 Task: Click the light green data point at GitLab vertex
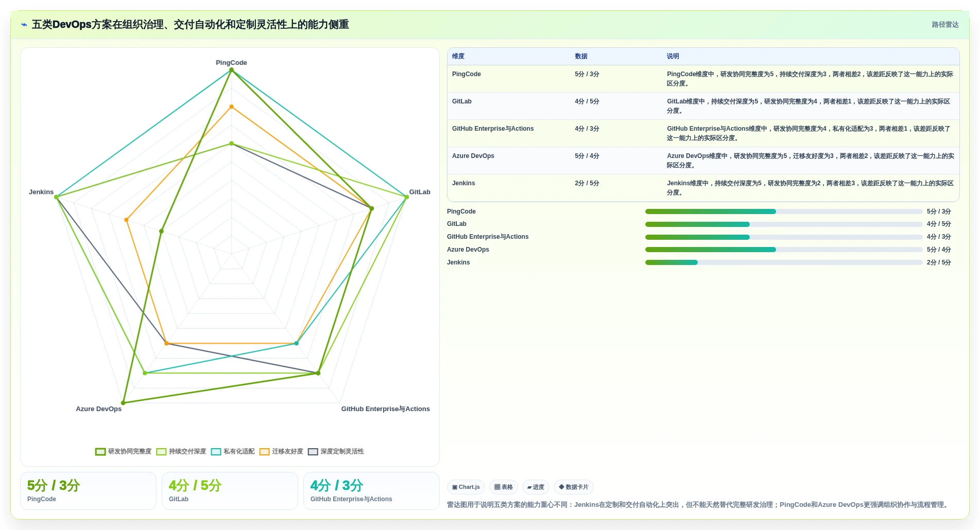click(406, 197)
